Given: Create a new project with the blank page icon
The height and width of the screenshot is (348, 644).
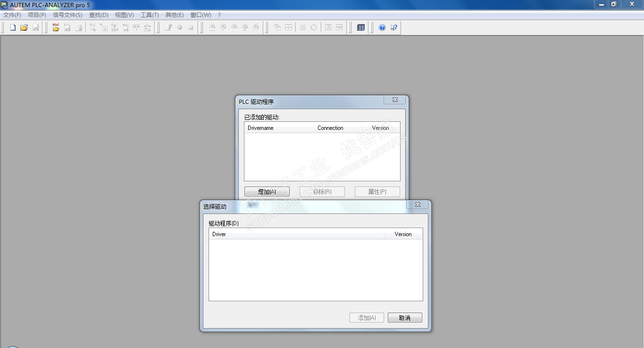Looking at the screenshot, I should point(13,27).
